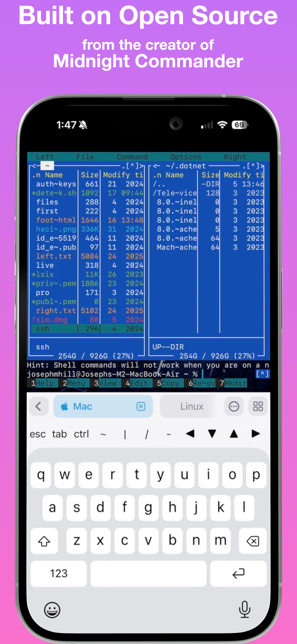The width and height of the screenshot is (297, 644).
Task: Insert a dash character
Action: coord(169,434)
